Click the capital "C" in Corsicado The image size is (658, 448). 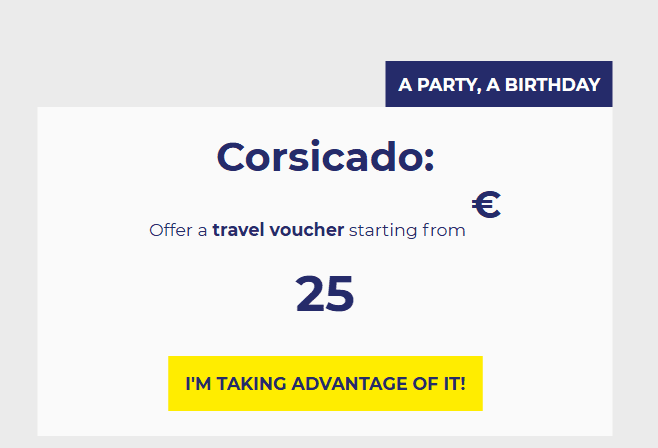click(234, 157)
